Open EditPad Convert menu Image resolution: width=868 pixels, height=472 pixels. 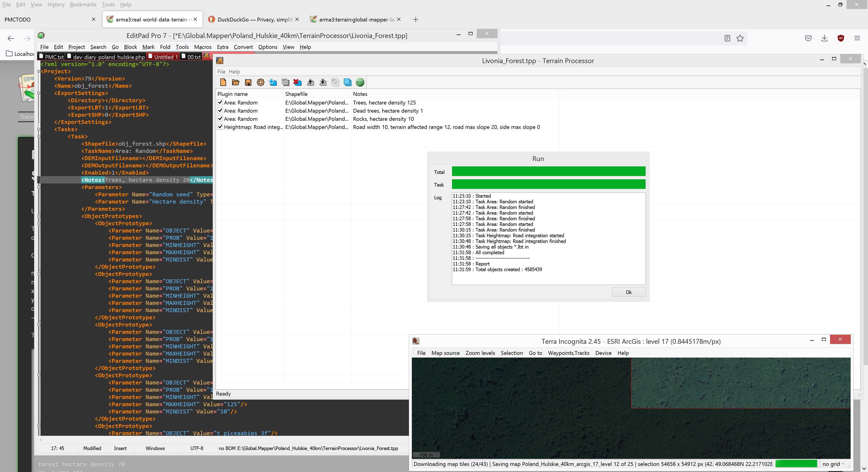(243, 47)
